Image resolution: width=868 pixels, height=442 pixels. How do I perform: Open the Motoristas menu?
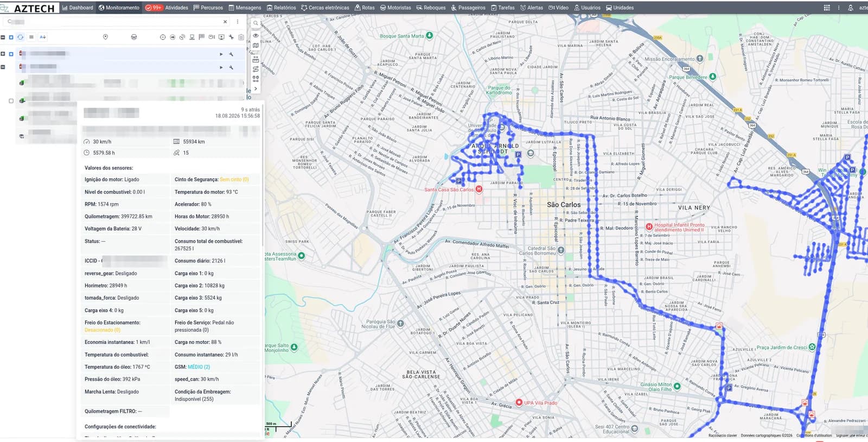pyautogui.click(x=395, y=8)
